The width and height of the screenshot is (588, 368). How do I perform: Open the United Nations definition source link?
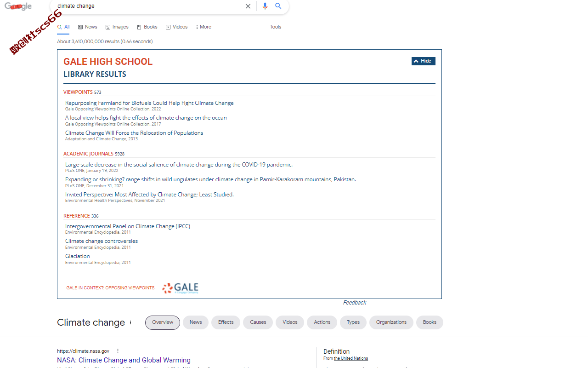[351, 358]
